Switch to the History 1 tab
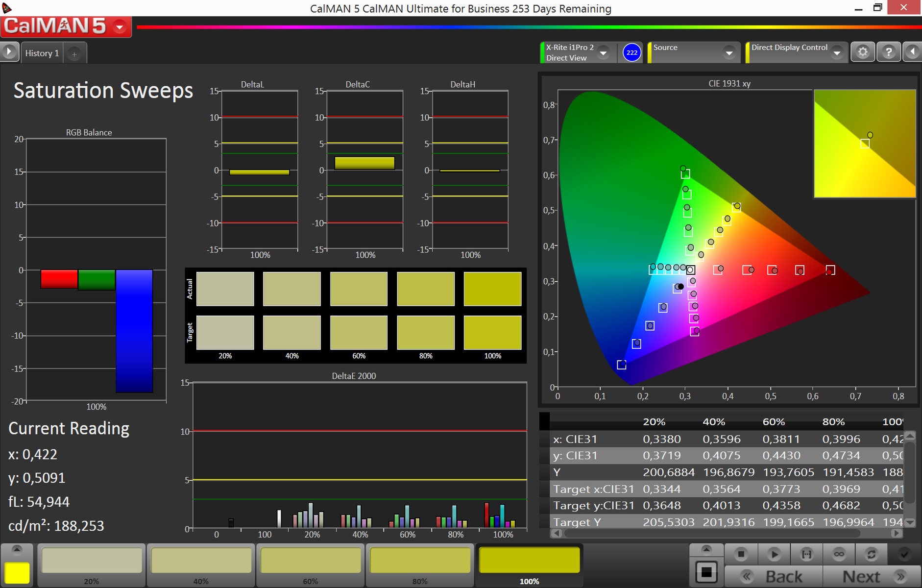Image resolution: width=922 pixels, height=588 pixels. [x=42, y=53]
